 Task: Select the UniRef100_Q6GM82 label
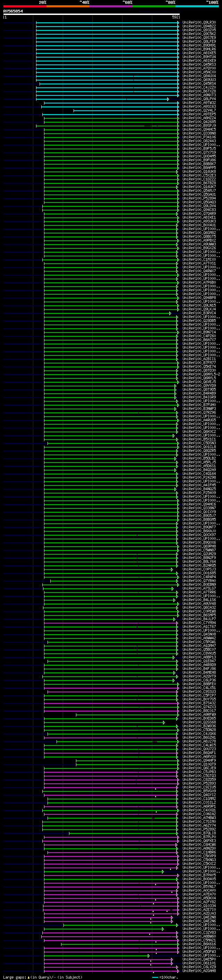(199, 233)
